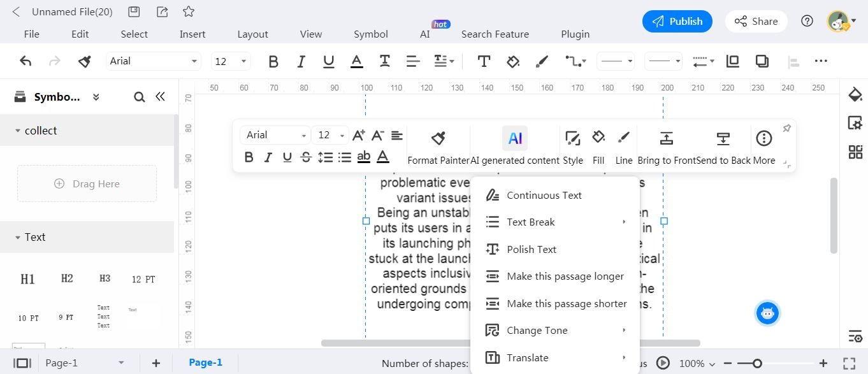
Task: Redo the last undone action
Action: (55, 61)
